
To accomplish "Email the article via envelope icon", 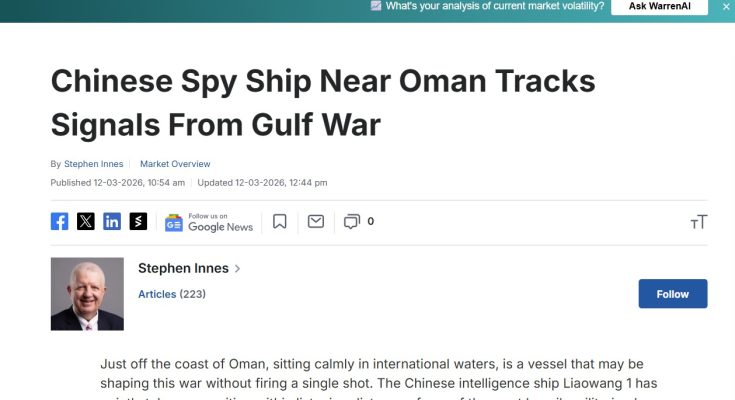I will [x=316, y=221].
